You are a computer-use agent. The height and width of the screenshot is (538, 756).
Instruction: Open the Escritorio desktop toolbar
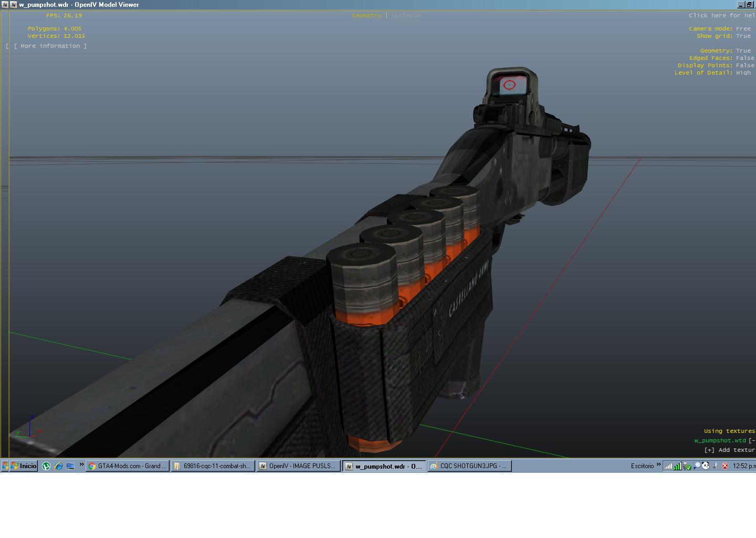click(x=642, y=466)
